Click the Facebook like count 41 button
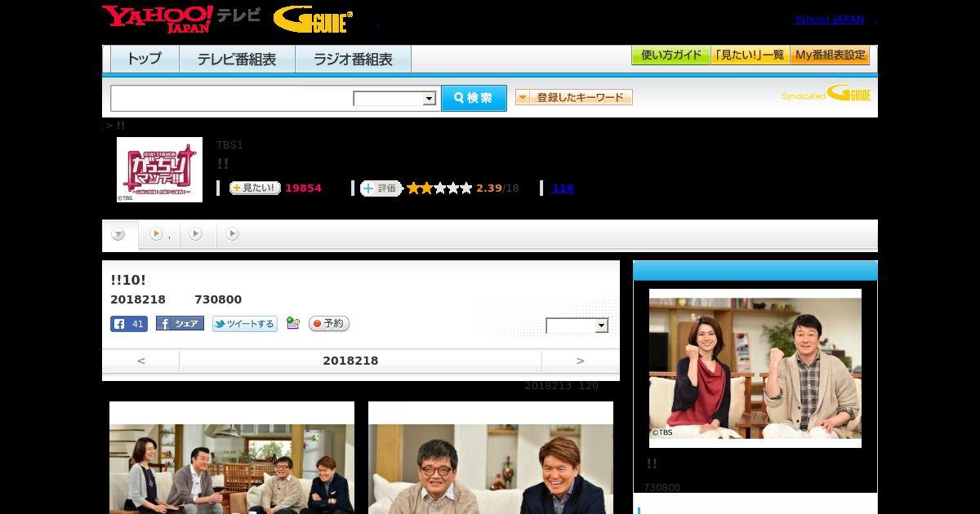 coord(129,324)
